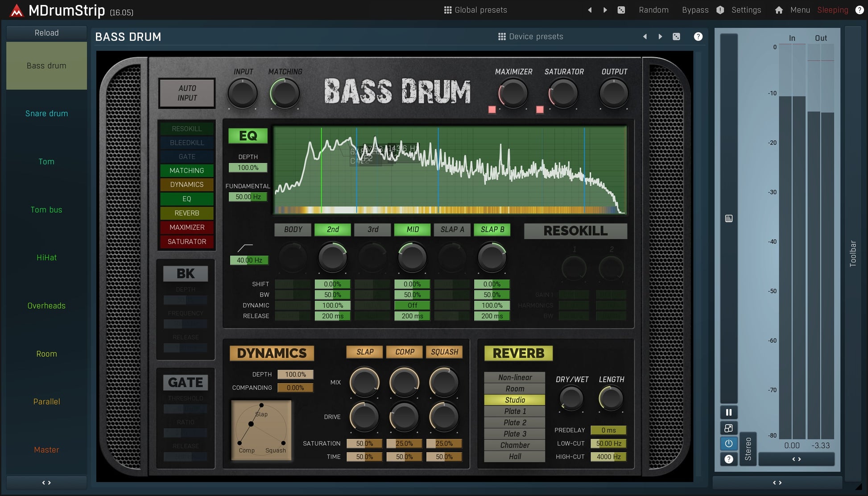Click the randomize dice icon for device presets
The image size is (868, 496).
coord(676,37)
